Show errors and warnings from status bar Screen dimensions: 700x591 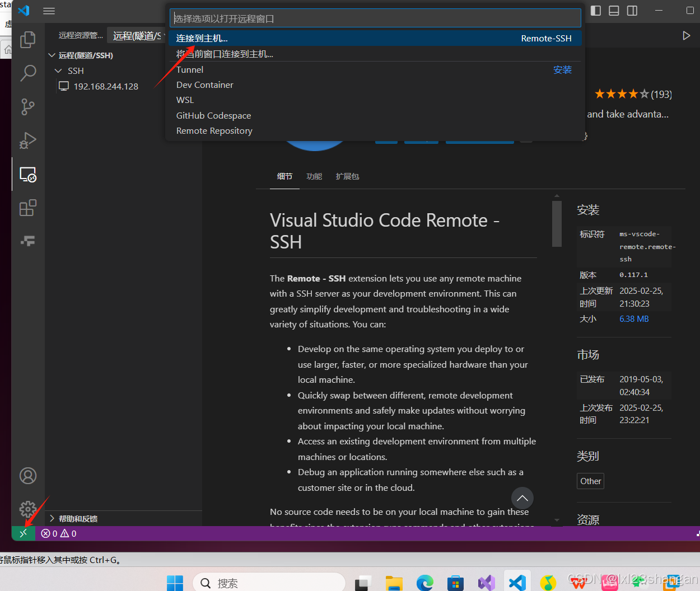click(x=59, y=533)
